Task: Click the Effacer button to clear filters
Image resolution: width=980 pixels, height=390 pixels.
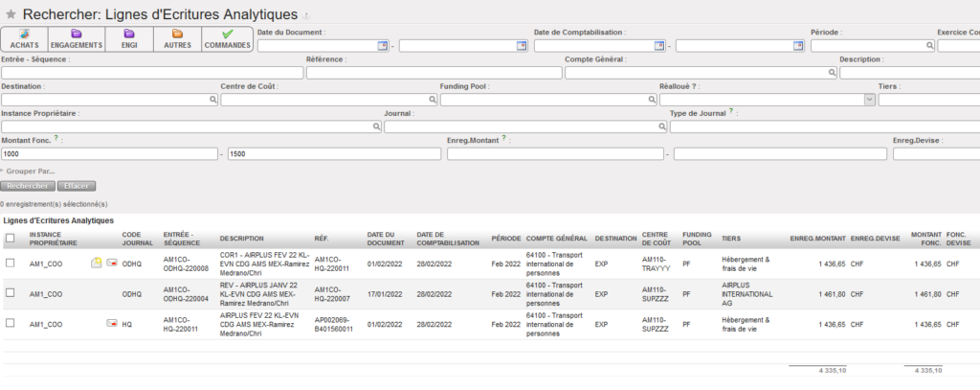Action: [x=76, y=186]
